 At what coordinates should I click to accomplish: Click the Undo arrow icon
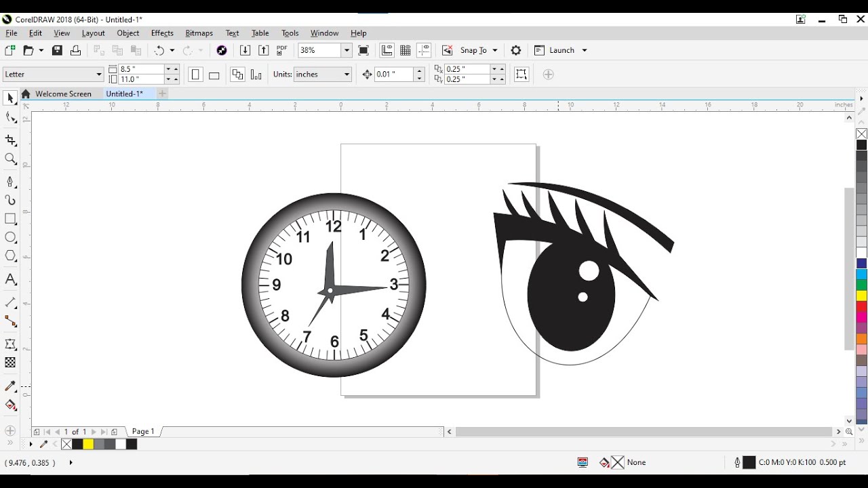tap(159, 50)
